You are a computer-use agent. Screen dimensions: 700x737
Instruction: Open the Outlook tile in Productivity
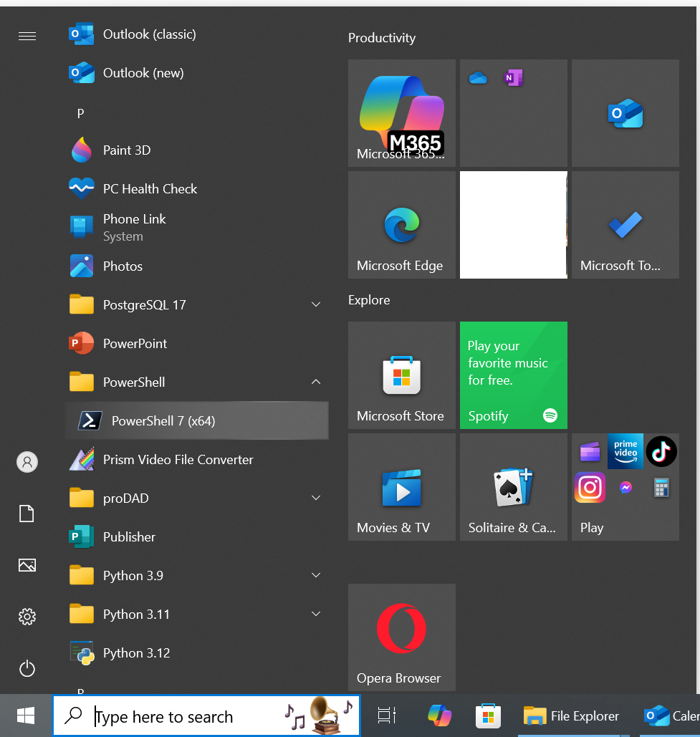625,113
